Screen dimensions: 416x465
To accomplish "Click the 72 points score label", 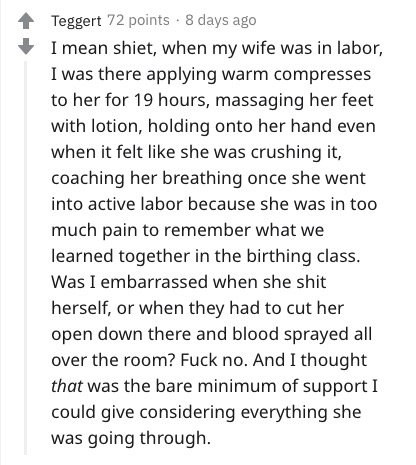I will pyautogui.click(x=138, y=21).
